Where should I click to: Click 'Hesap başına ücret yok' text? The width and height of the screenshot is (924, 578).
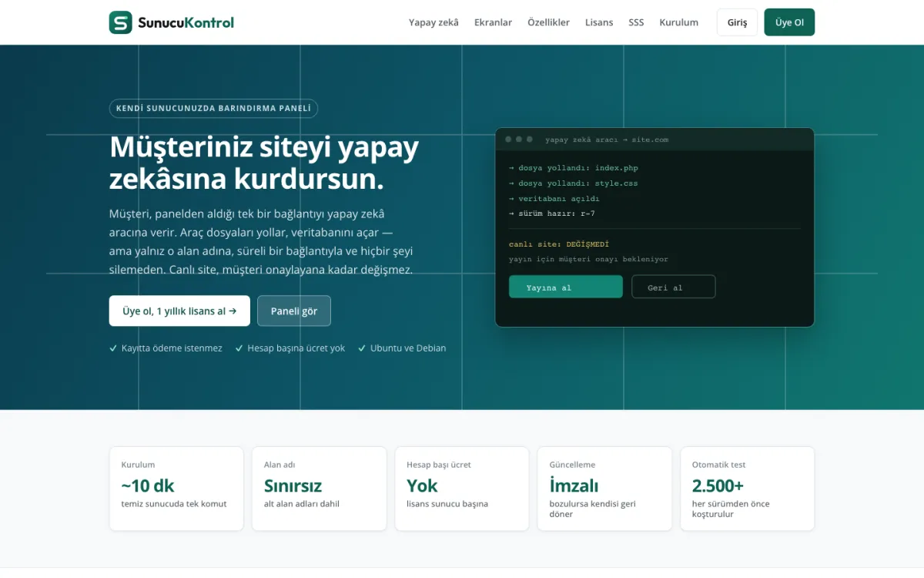pyautogui.click(x=296, y=348)
